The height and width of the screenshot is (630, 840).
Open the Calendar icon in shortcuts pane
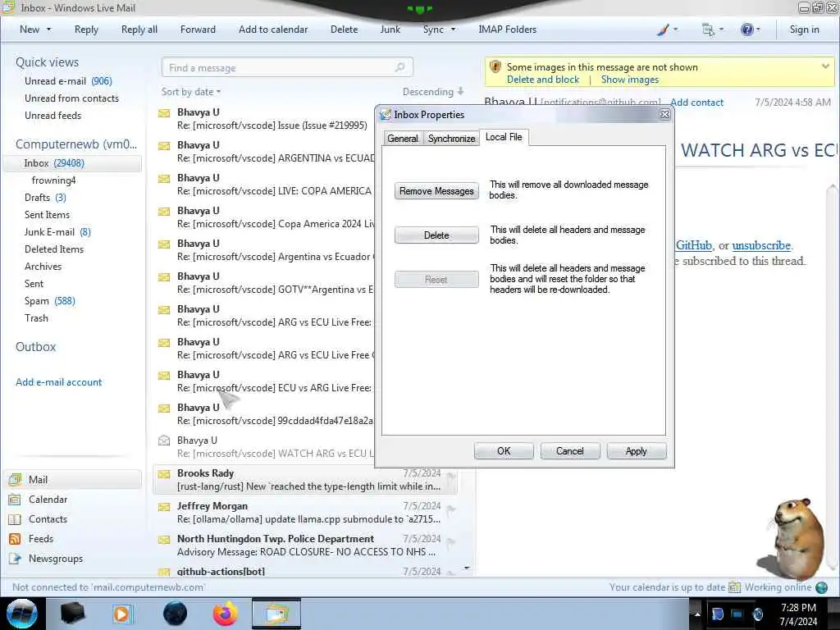pyautogui.click(x=16, y=500)
